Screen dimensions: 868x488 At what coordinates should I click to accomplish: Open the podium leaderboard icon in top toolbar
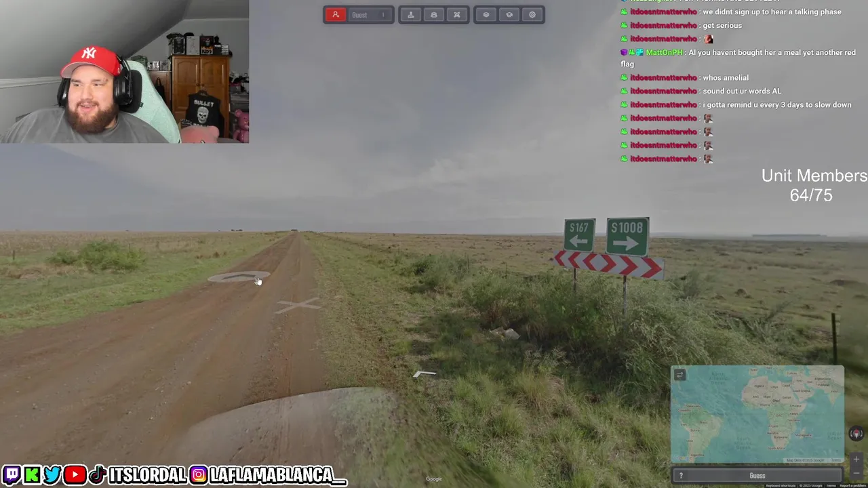coord(411,15)
